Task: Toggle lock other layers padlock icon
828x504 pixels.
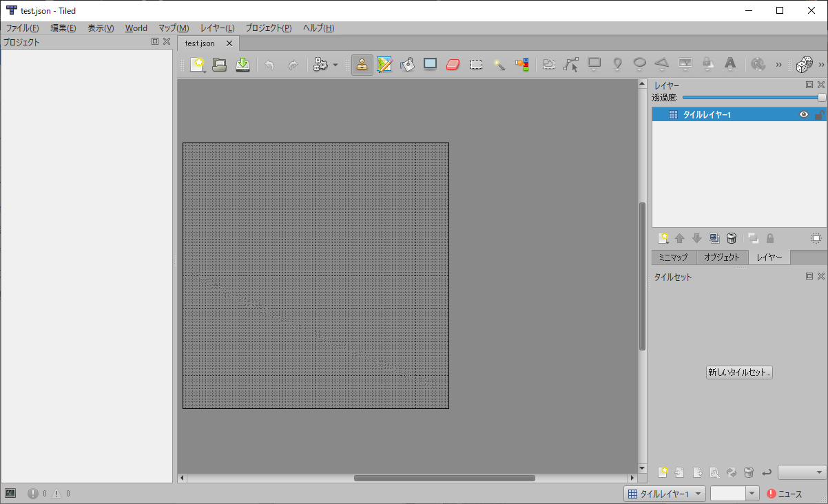Action: point(770,238)
